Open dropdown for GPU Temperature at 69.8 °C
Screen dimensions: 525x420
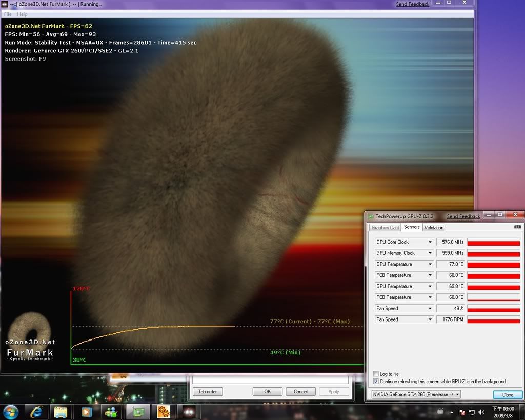pos(430,286)
